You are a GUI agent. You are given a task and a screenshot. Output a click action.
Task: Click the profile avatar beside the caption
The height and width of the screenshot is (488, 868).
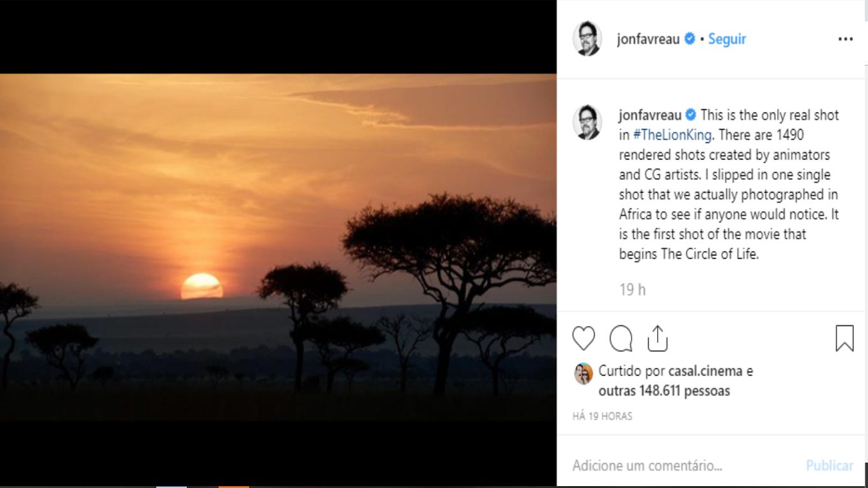(587, 122)
